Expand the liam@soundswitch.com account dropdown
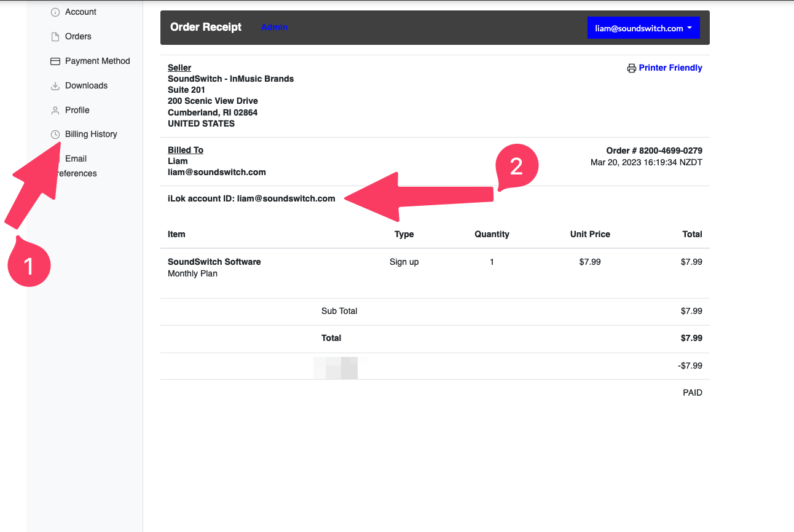The height and width of the screenshot is (532, 794). [x=643, y=28]
